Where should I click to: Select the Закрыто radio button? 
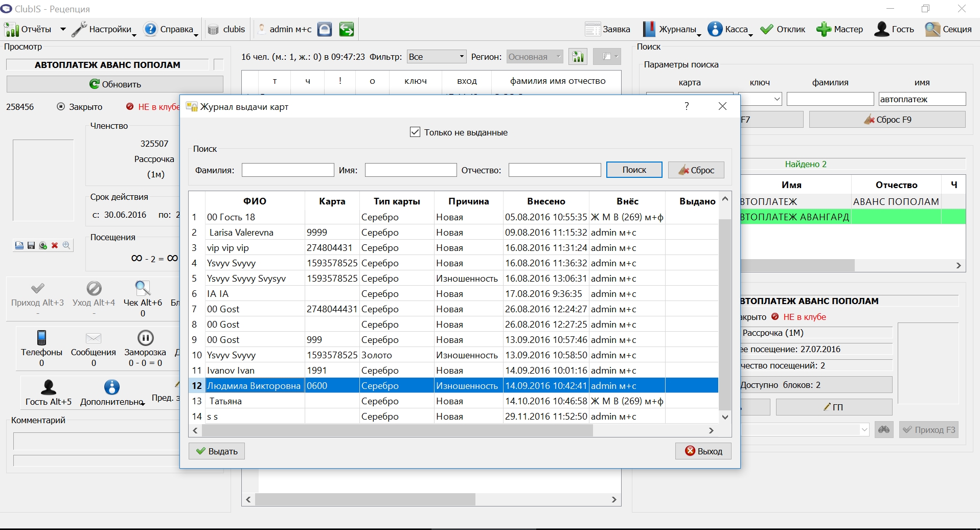pos(61,107)
